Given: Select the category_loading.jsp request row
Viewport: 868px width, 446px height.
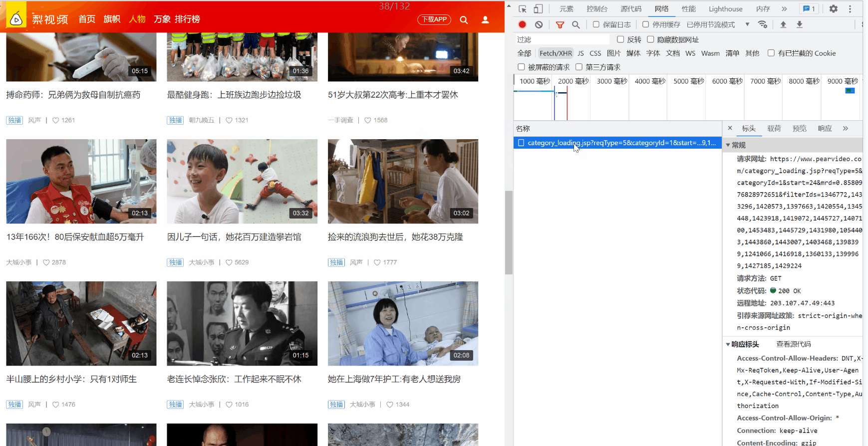Looking at the screenshot, I should pos(617,143).
